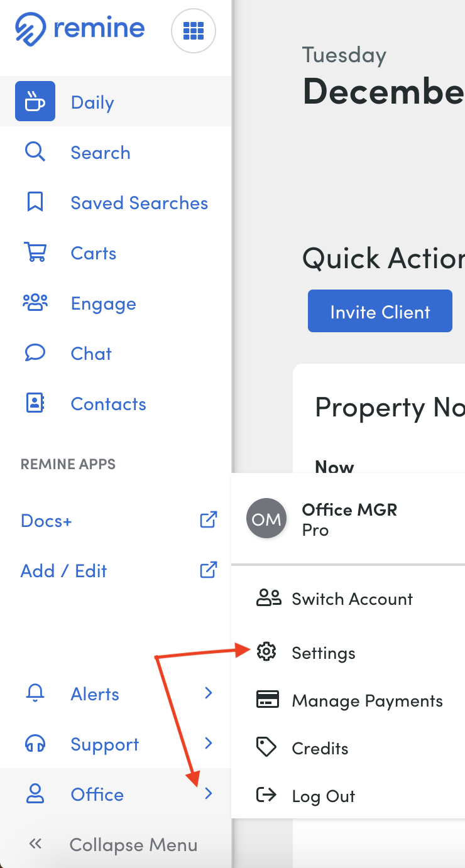Click the Support headset icon
The width and height of the screenshot is (465, 868).
35,744
